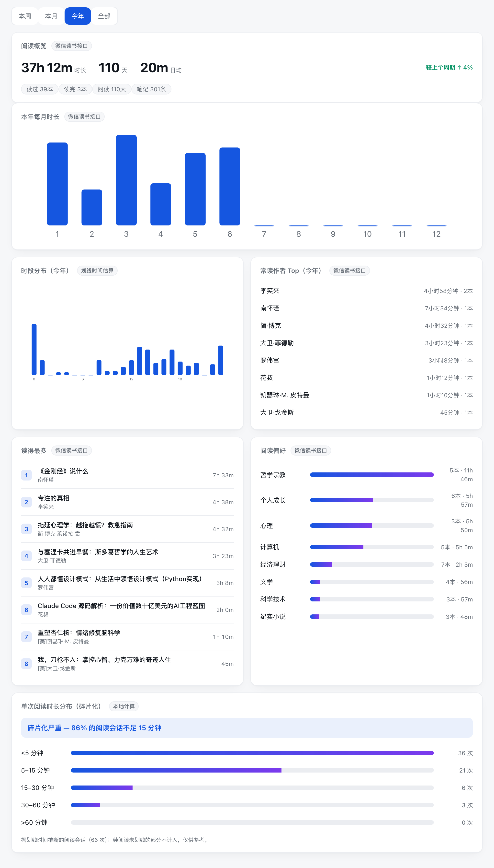Viewport: 494px width, 868px height.
Task: Click the rank 8 badge for 我,刀枪不入
Action: pos(26,664)
